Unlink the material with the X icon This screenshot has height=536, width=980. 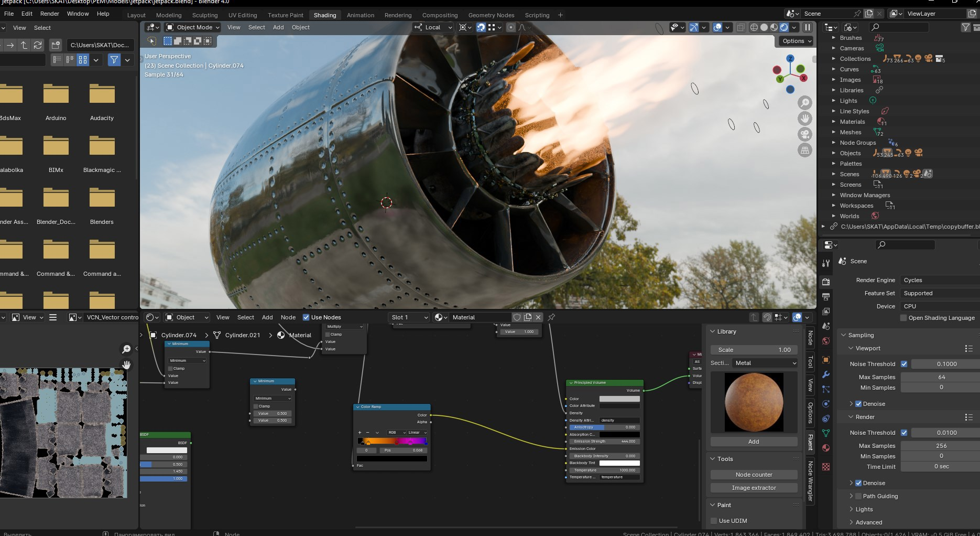(538, 317)
